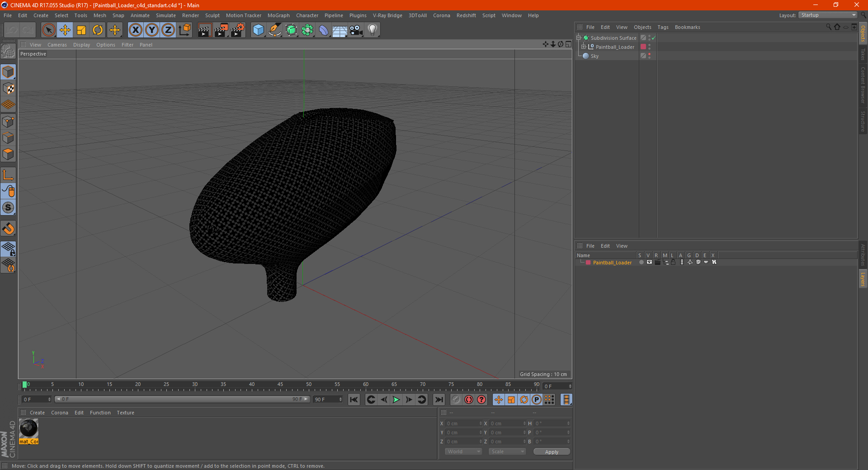
Task: Add a Subdivision Surface generator
Action: coord(291,30)
